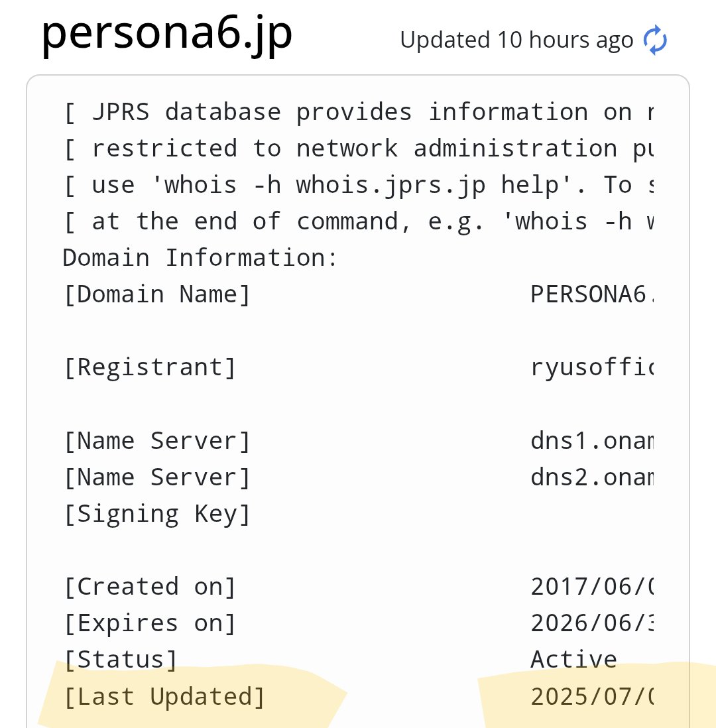Select the 'JPRS database provides information' line
Image resolution: width=716 pixels, height=728 pixels.
coord(357,112)
